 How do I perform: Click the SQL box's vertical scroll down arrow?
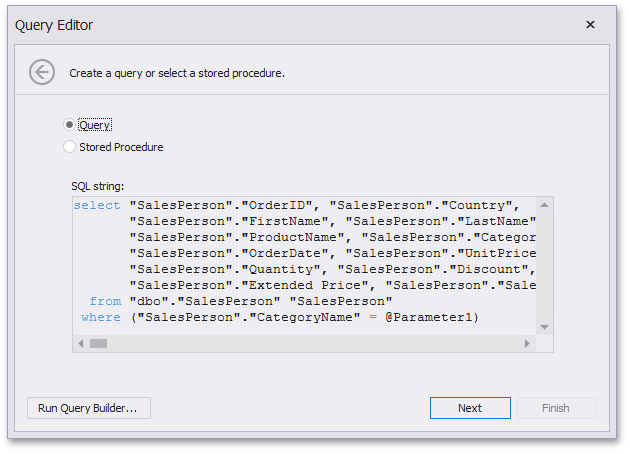pos(544,327)
